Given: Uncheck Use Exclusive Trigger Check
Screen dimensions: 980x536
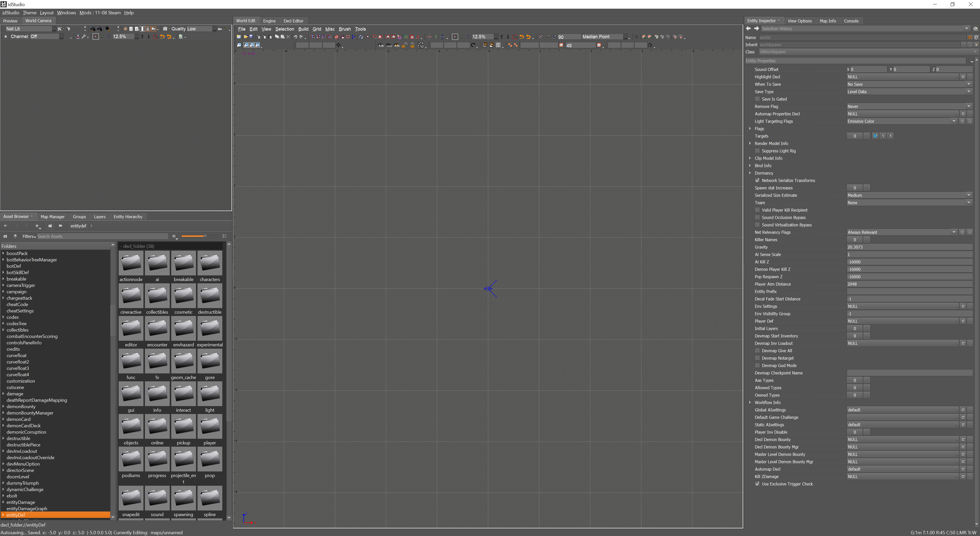Looking at the screenshot, I should [757, 484].
